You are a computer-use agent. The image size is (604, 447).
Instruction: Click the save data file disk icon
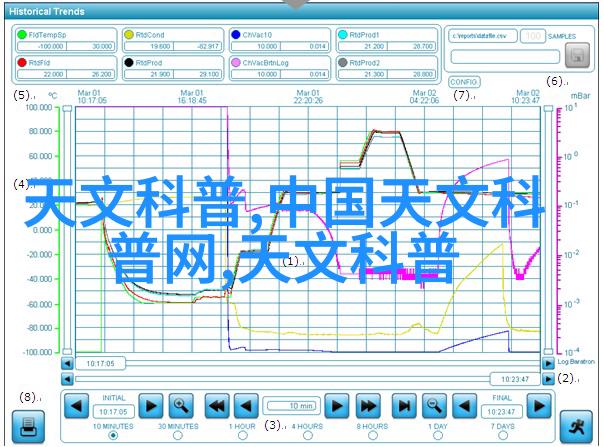(x=577, y=55)
